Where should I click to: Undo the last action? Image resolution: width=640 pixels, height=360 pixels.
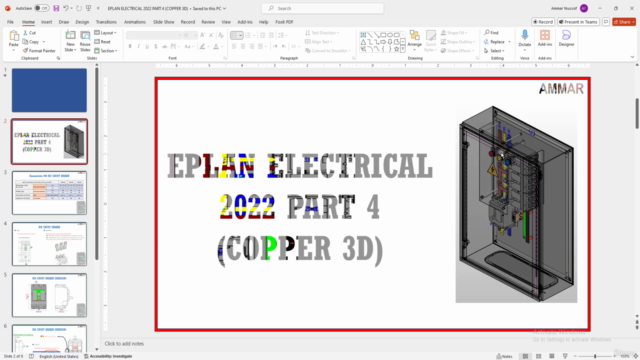tap(65, 8)
